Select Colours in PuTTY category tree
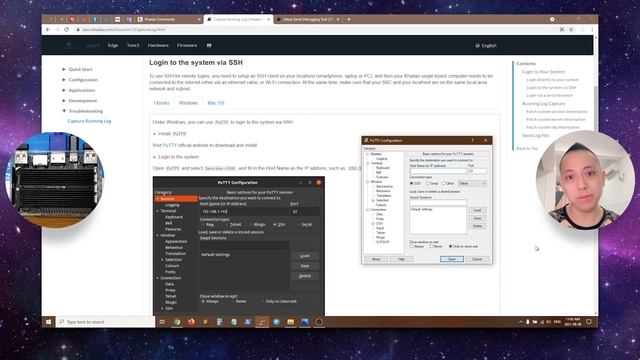The image size is (640, 360). click(x=381, y=205)
